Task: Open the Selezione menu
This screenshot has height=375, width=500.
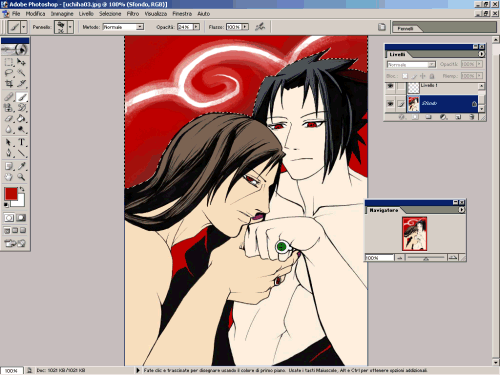Action: 110,14
